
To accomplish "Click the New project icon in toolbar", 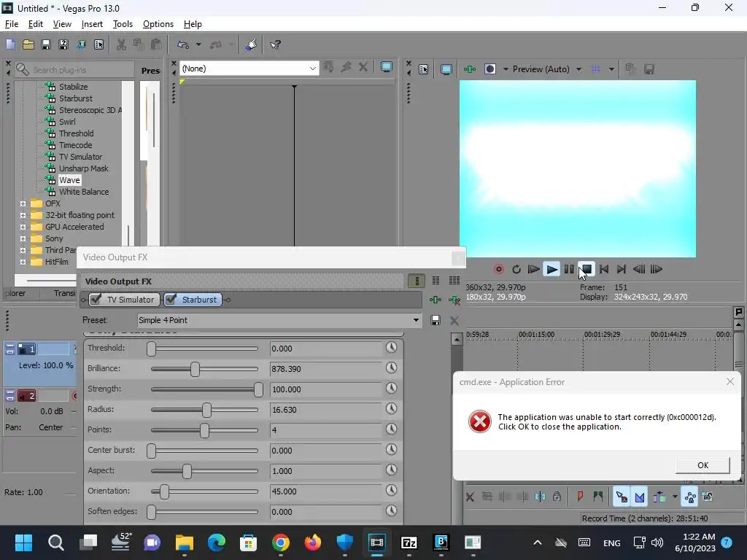I will (x=10, y=44).
